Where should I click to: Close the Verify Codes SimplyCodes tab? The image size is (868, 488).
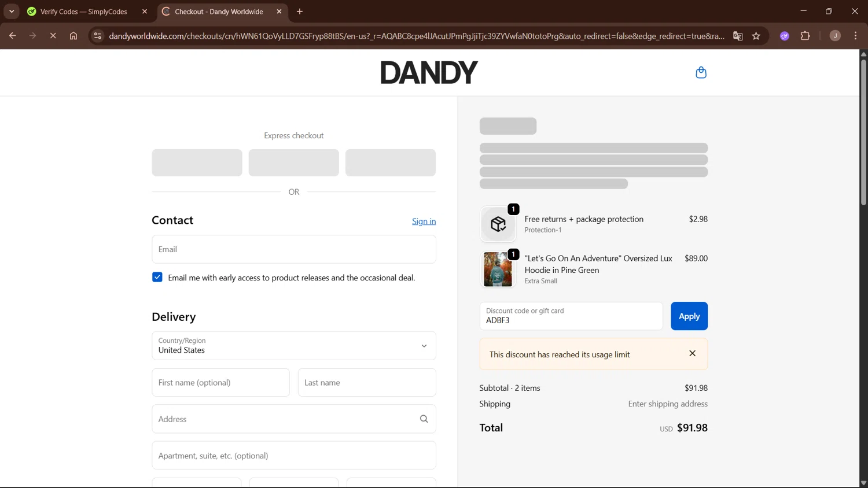[145, 12]
